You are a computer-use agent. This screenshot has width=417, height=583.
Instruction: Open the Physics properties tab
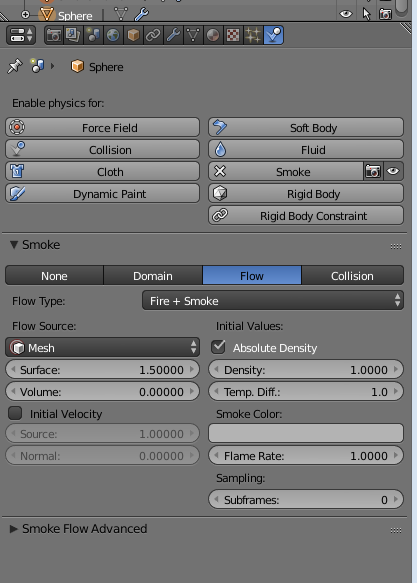pyautogui.click(x=274, y=35)
